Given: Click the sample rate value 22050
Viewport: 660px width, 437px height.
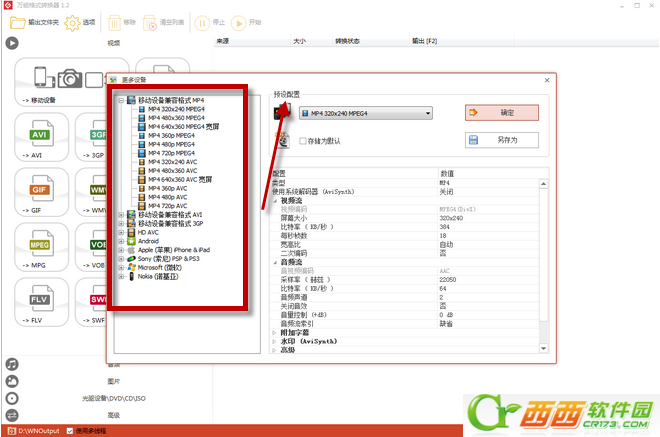Looking at the screenshot, I should [447, 280].
